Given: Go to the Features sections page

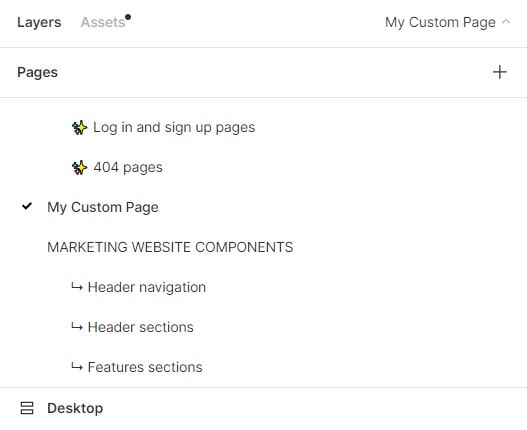Looking at the screenshot, I should (145, 367).
